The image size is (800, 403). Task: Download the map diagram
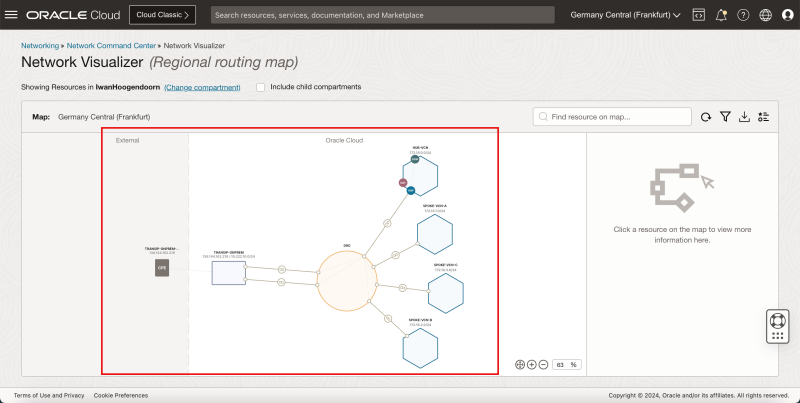point(744,117)
